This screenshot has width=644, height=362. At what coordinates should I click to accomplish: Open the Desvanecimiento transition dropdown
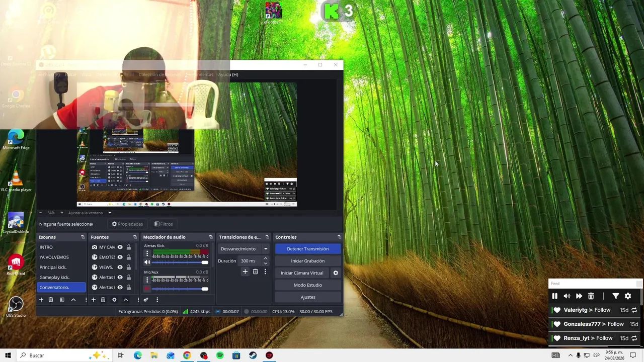coord(245,249)
